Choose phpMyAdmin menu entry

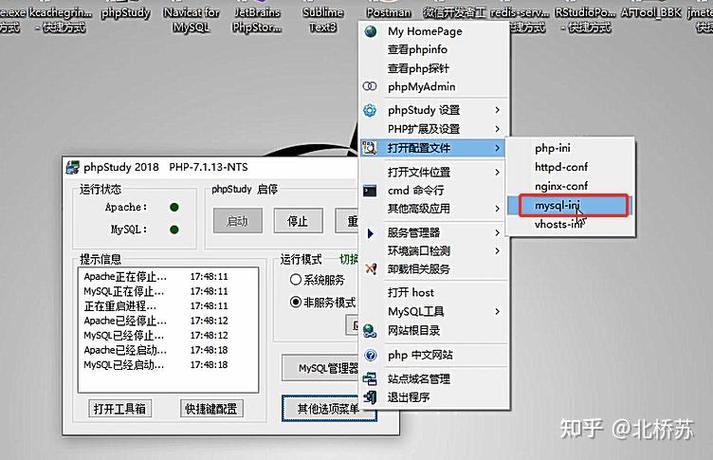pos(434,86)
